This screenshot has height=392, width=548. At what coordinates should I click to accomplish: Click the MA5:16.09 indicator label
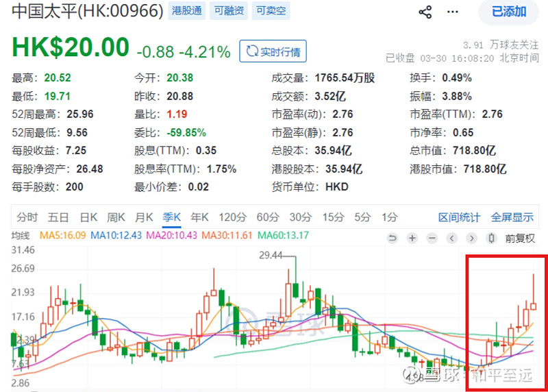tap(62, 235)
